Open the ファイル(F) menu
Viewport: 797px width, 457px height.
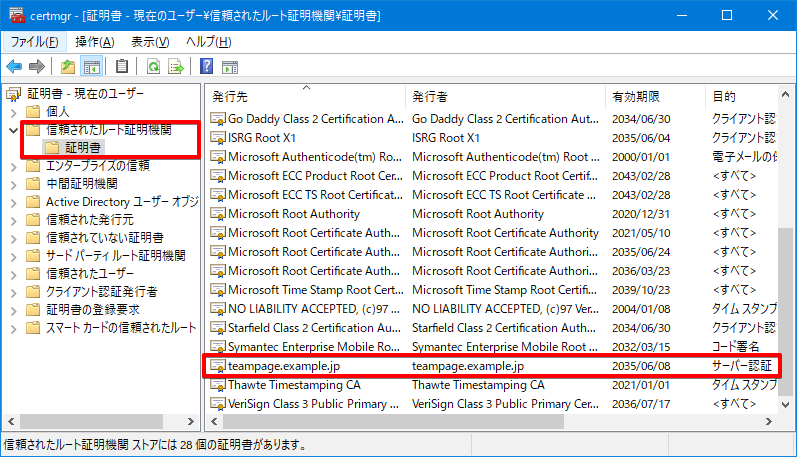pos(35,42)
